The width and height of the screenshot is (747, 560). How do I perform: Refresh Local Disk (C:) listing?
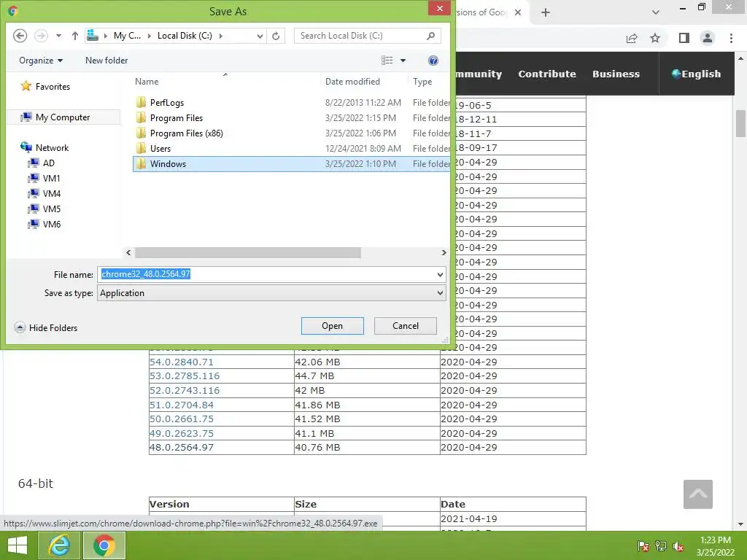tap(276, 36)
